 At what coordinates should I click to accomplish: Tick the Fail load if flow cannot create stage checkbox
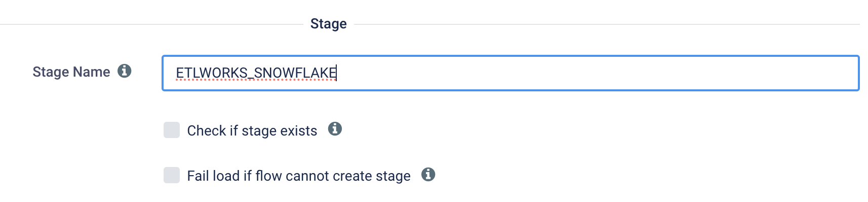[172, 175]
